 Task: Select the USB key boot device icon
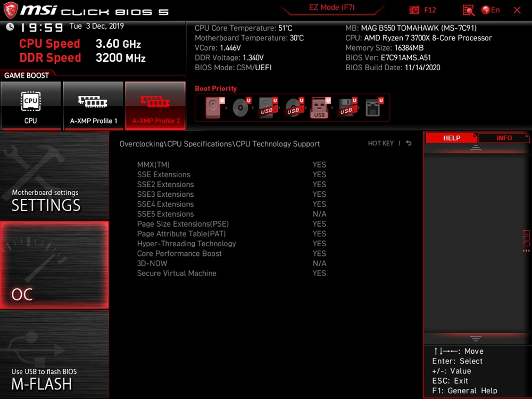click(x=320, y=107)
